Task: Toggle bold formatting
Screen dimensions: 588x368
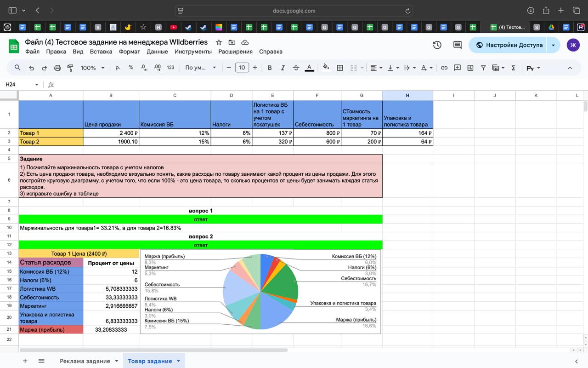Action: coord(270,68)
